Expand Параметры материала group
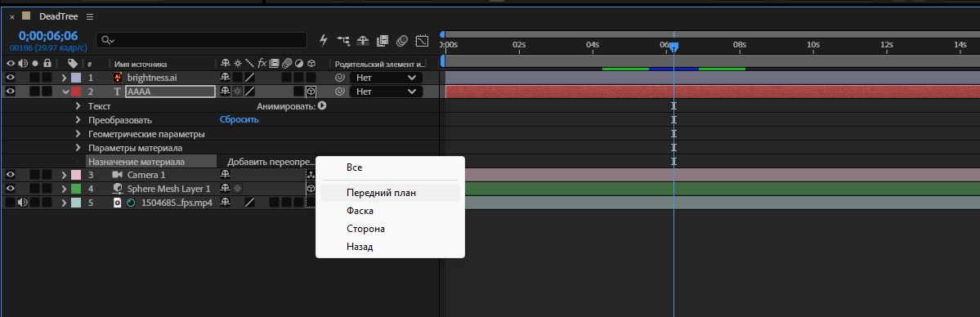This screenshot has height=317, width=980. [78, 148]
